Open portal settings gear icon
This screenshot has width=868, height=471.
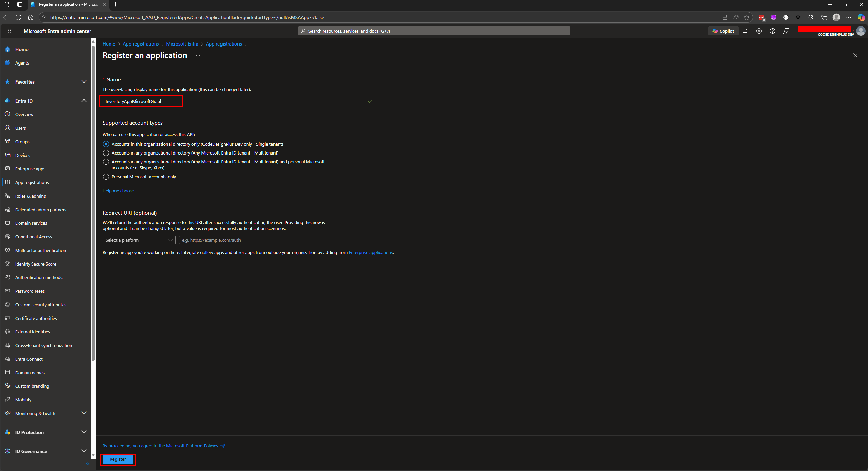pyautogui.click(x=759, y=31)
